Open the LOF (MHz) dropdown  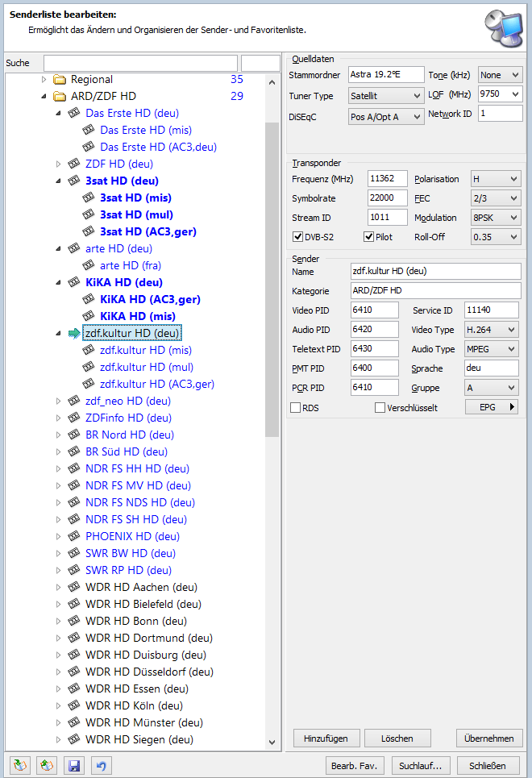pyautogui.click(x=500, y=94)
